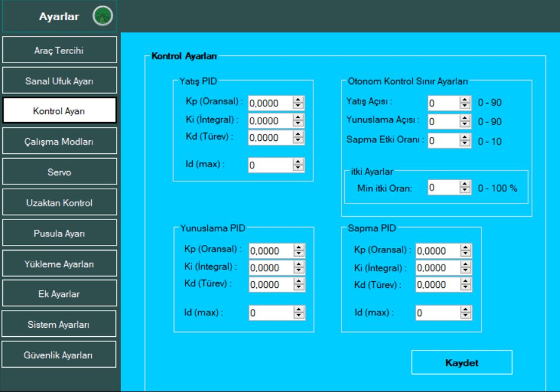The image size is (560, 392).
Task: Click the Kontrol Ayarları group heading
Action: tap(184, 56)
